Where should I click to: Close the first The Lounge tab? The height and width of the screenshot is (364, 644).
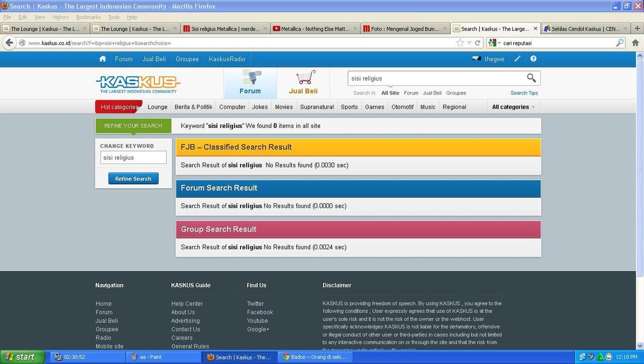pyautogui.click(x=85, y=29)
